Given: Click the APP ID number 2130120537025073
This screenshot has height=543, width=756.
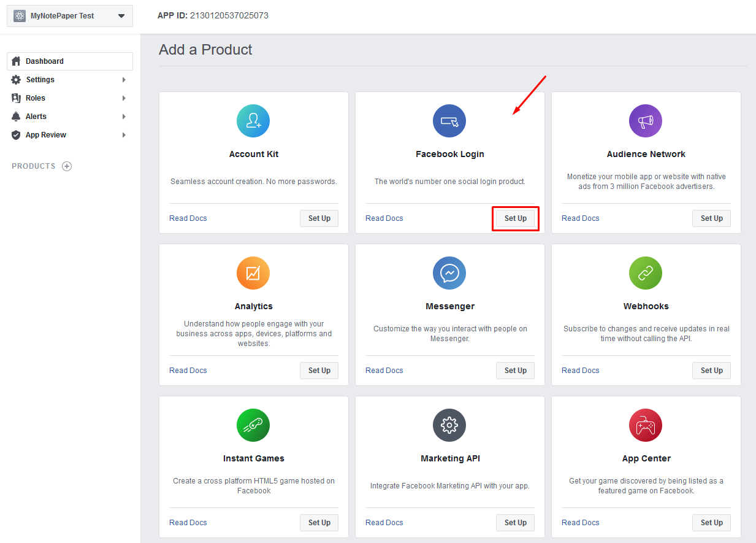Looking at the screenshot, I should pyautogui.click(x=229, y=15).
